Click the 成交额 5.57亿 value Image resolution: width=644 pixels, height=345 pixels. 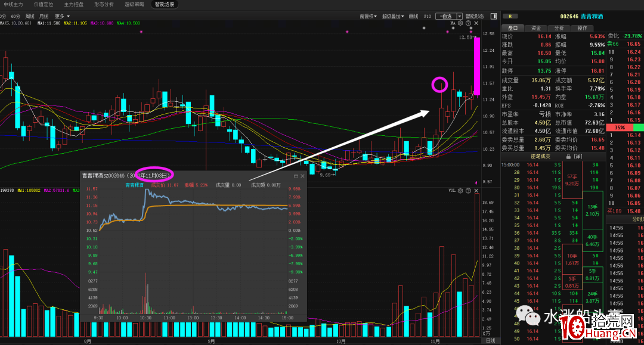click(x=596, y=80)
